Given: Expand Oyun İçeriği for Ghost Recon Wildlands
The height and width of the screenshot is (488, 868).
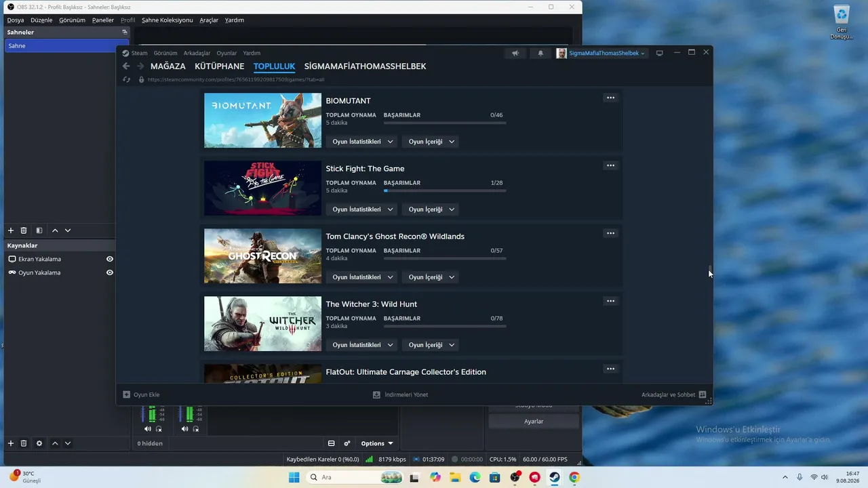Looking at the screenshot, I should 431,277.
